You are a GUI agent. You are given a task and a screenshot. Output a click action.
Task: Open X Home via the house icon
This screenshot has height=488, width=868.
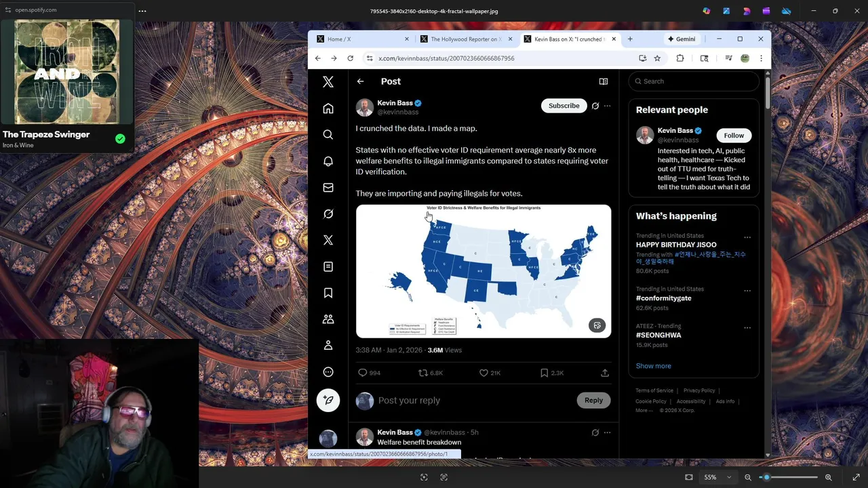click(x=328, y=108)
